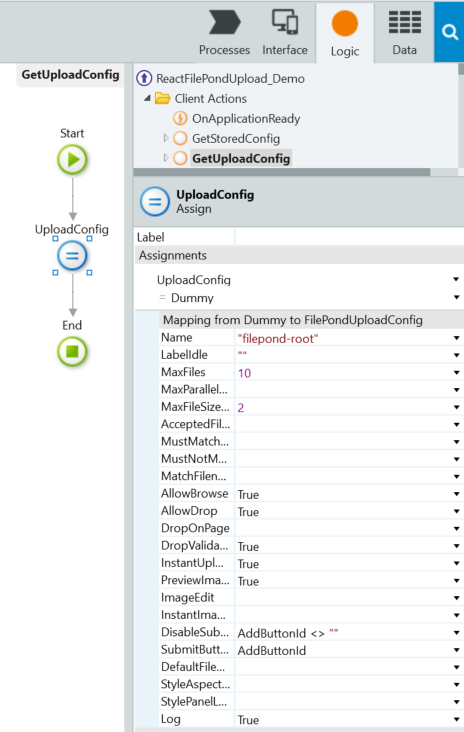Open the Dummy value dropdown
The height and width of the screenshot is (732, 464).
point(456,297)
